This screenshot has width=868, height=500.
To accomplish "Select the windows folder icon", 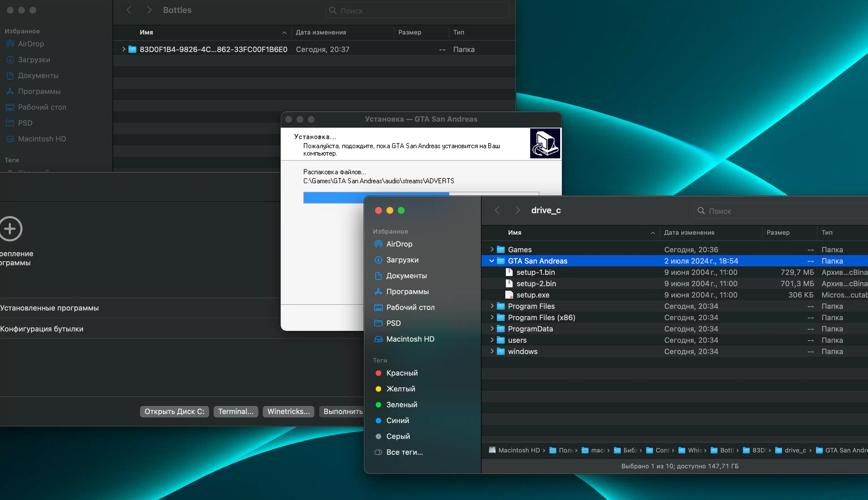I will 501,351.
